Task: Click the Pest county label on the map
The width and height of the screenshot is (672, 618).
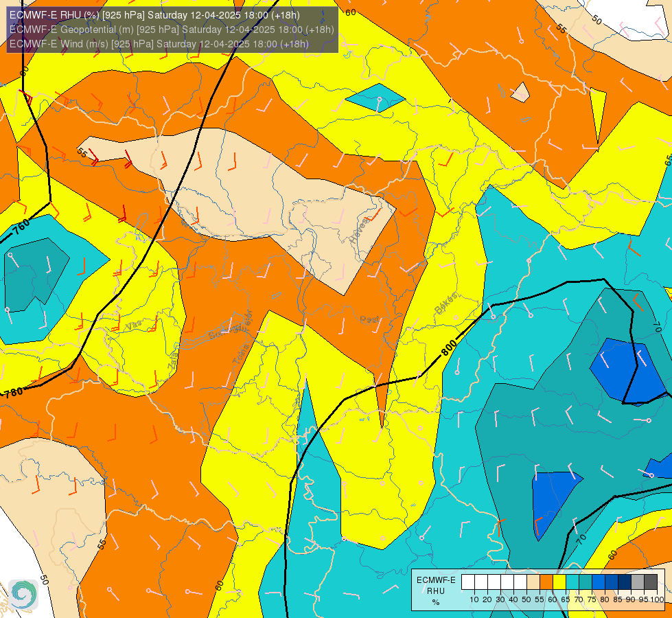Action: tap(369, 319)
